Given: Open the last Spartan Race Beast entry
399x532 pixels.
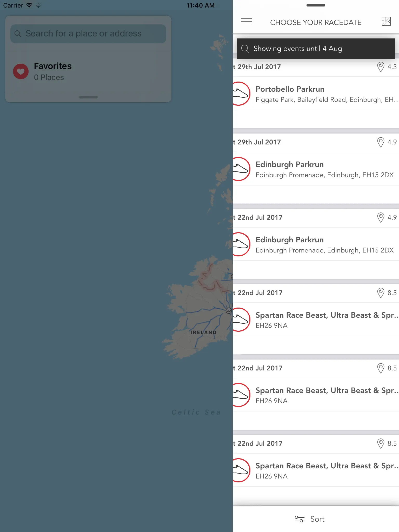Looking at the screenshot, I should (316, 470).
